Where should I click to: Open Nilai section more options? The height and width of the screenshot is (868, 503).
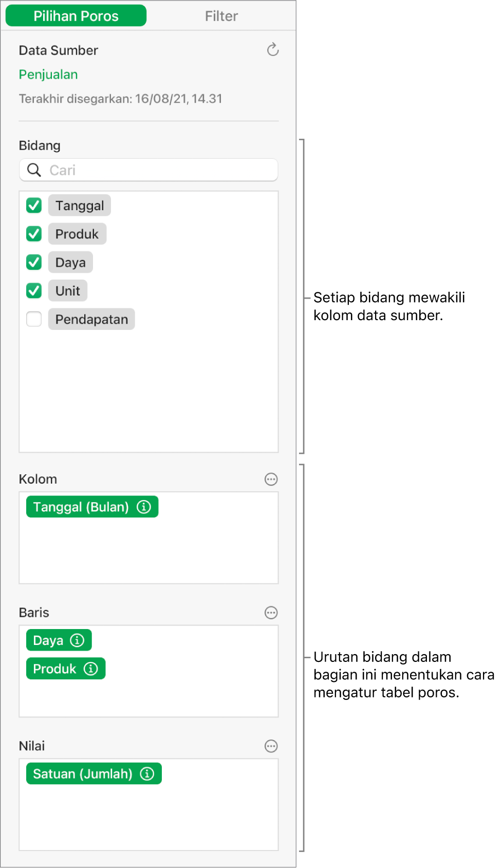tap(271, 746)
